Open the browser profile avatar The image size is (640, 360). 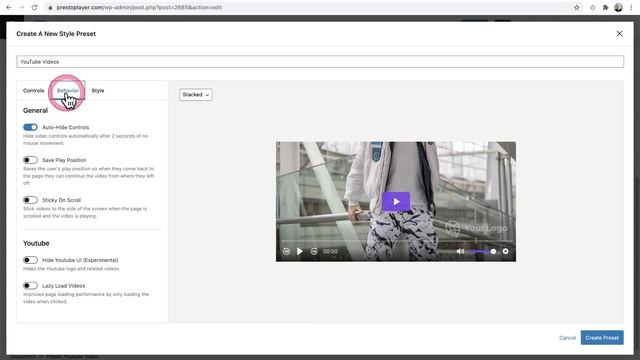pyautogui.click(x=618, y=7)
